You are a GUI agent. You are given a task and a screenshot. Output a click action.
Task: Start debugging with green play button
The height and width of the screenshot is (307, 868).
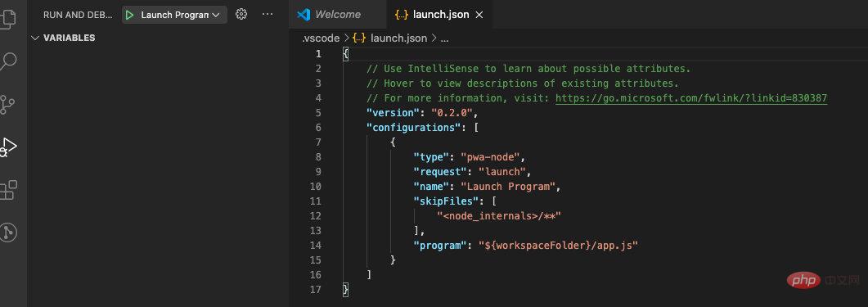pos(129,15)
